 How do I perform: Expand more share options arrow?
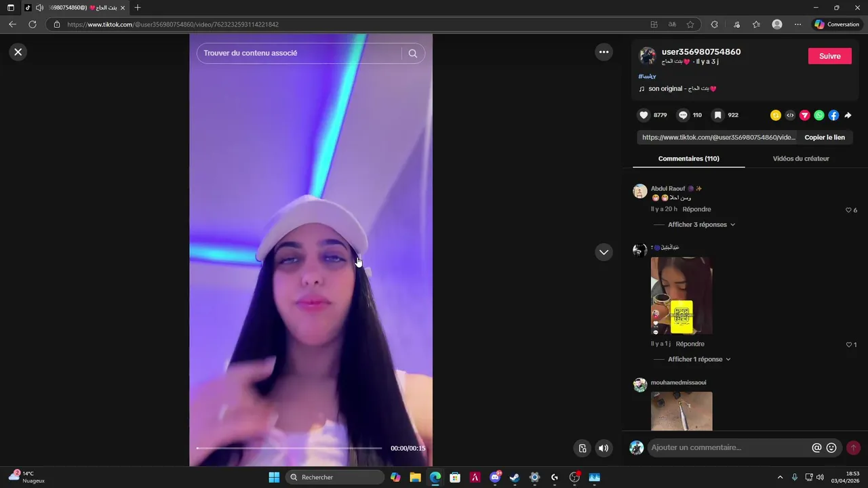pyautogui.click(x=848, y=115)
